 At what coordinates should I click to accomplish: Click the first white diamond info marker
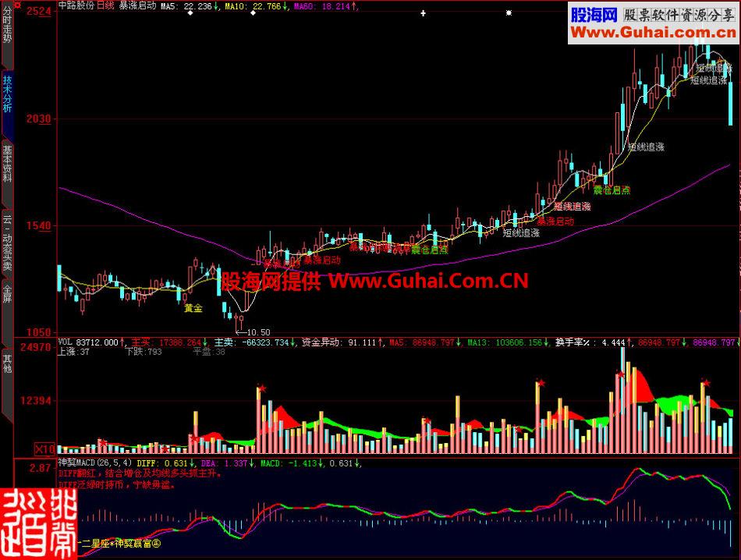(190, 13)
